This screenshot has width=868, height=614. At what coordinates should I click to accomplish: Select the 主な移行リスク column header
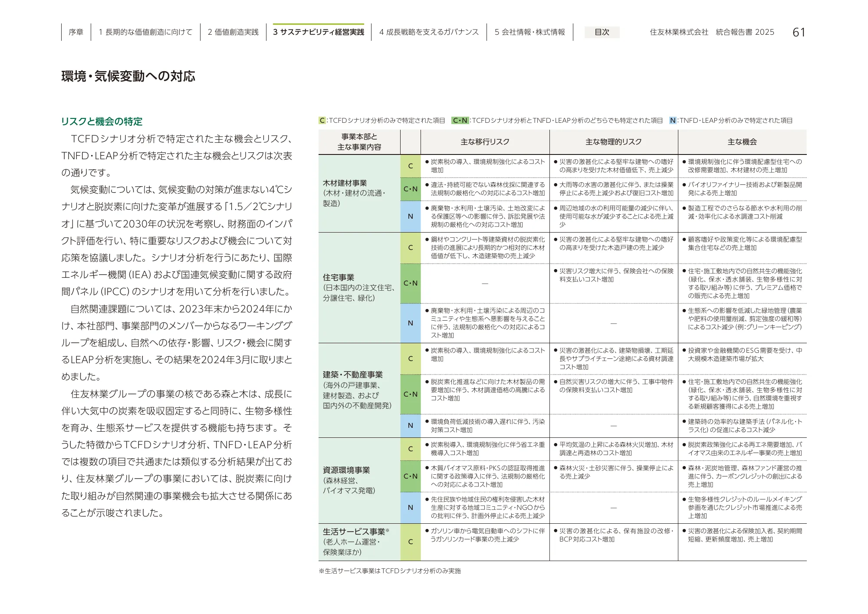(x=483, y=141)
